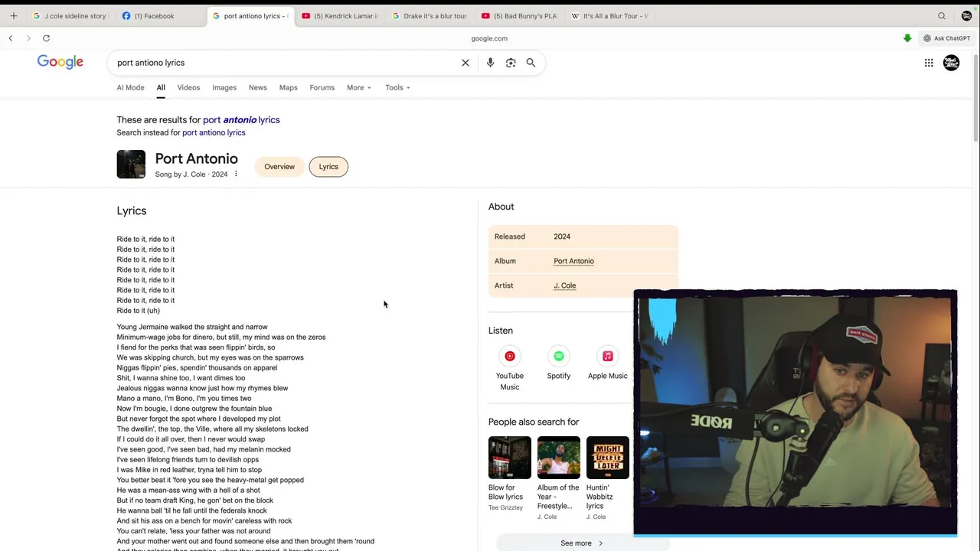Switch to Drake it's a blur tour tab
The width and height of the screenshot is (980, 551).
point(430,15)
